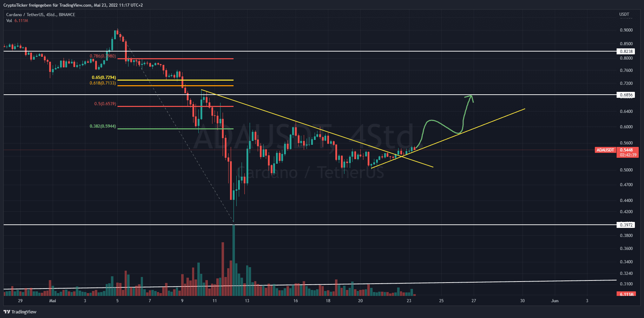Select the red 0.786 Fibonacci line

[175, 59]
